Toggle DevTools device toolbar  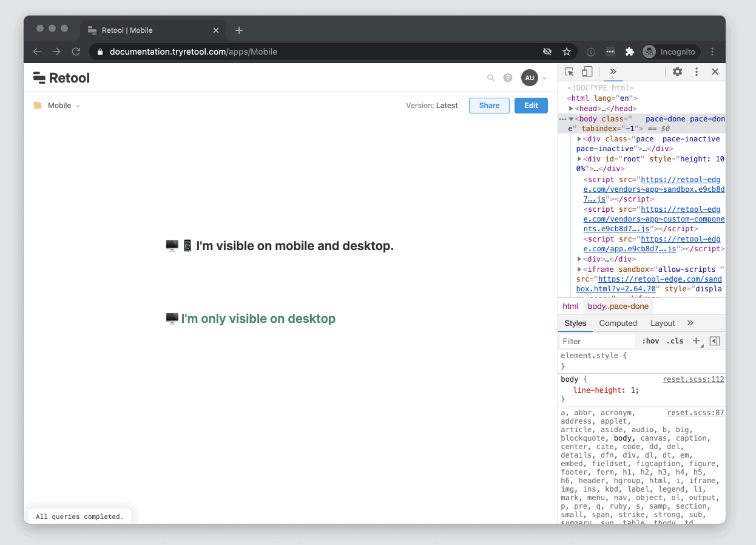click(x=587, y=72)
